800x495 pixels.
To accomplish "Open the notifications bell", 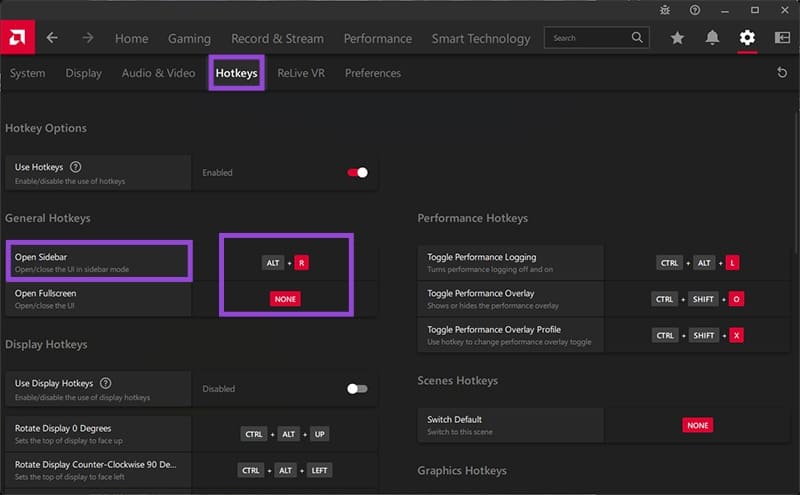I will click(712, 38).
